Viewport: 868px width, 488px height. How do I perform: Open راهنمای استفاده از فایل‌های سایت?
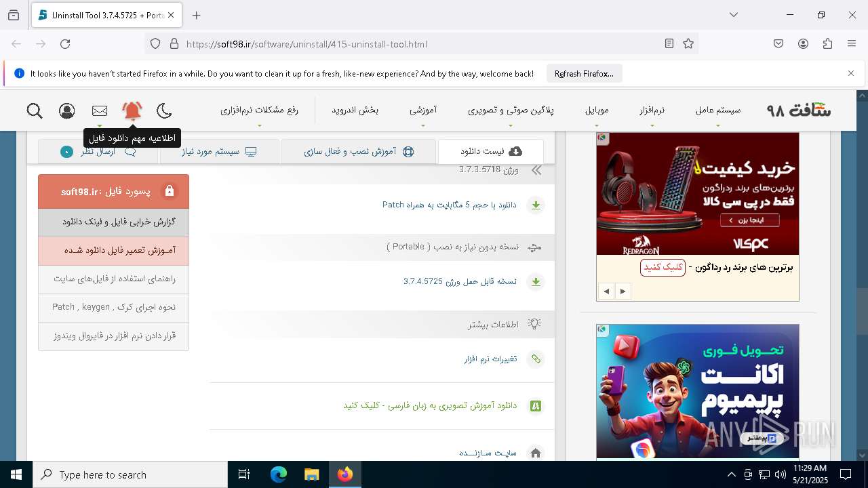click(x=113, y=279)
